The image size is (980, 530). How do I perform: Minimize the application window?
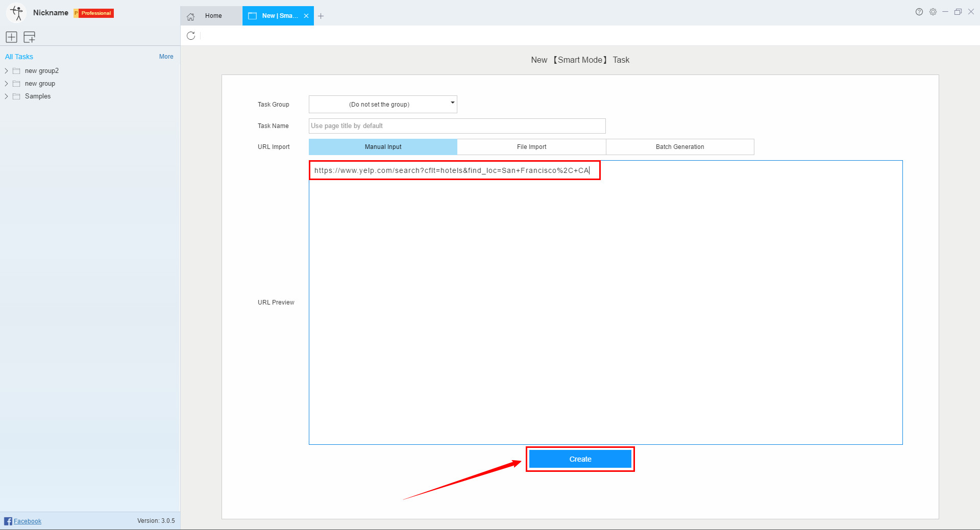945,12
